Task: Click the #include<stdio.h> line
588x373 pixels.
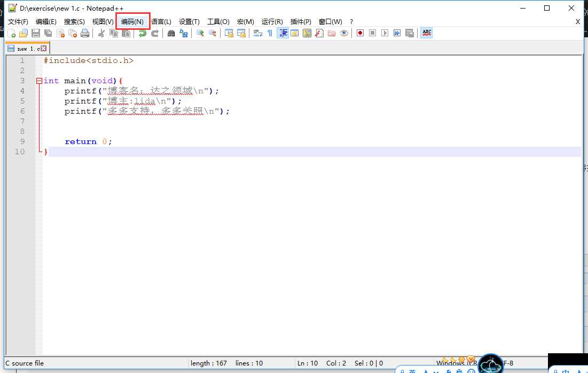Action: tap(89, 60)
